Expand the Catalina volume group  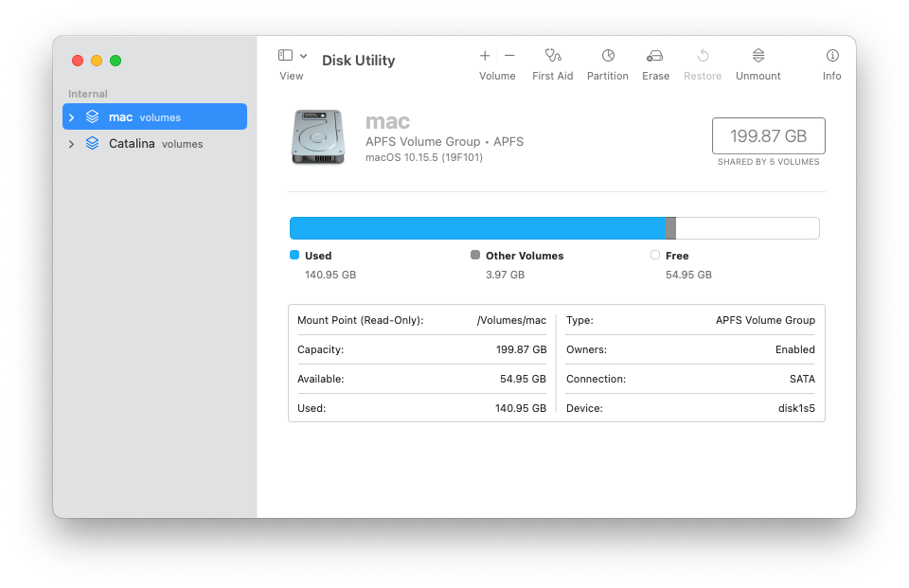coord(71,144)
